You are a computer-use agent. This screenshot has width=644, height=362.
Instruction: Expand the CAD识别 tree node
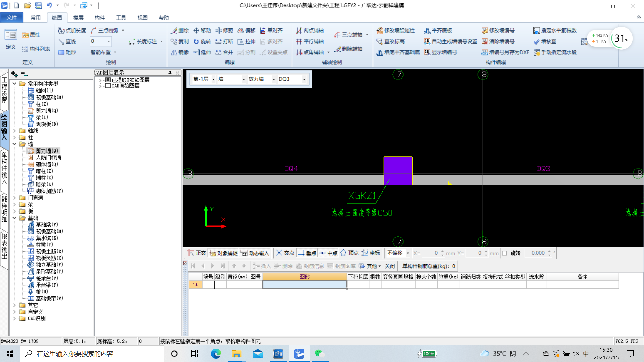[14, 318]
